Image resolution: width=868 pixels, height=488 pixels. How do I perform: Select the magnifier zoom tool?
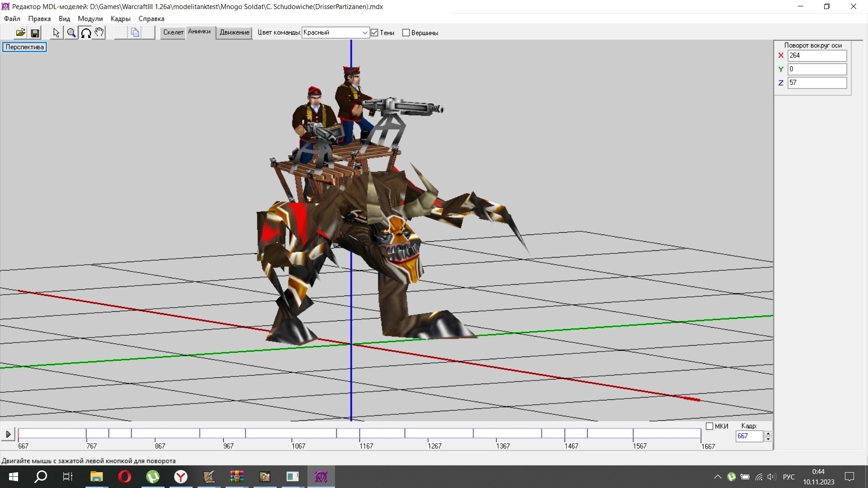click(x=71, y=33)
